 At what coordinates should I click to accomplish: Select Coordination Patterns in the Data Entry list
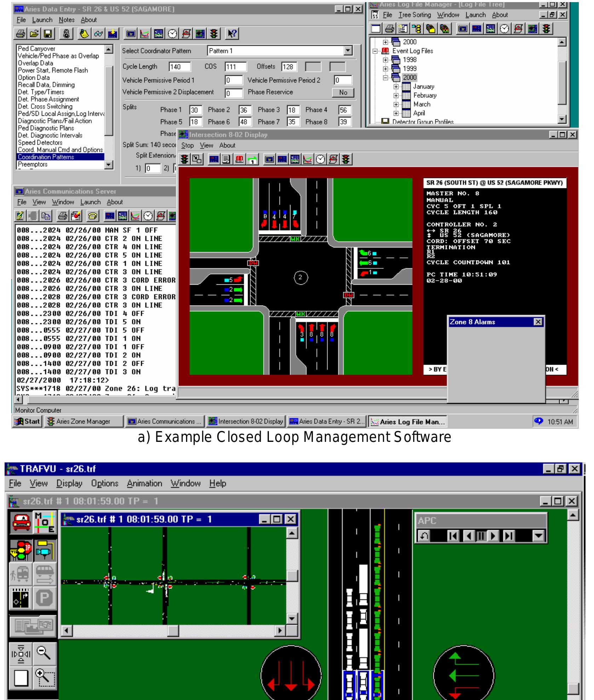[60, 157]
